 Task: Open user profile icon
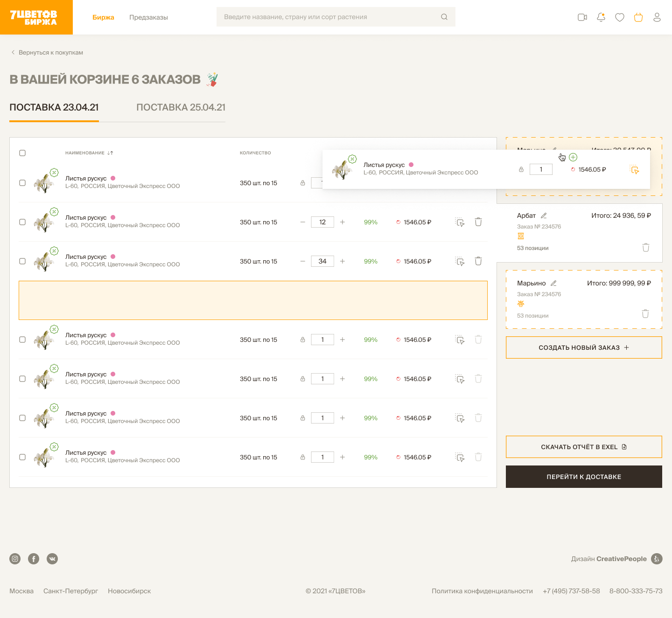click(657, 17)
